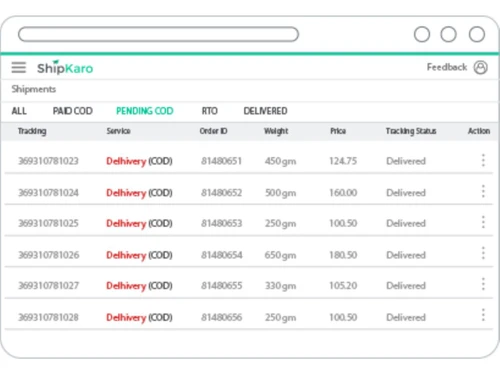This screenshot has height=375, width=500.
Task: Click the middle browser window circle button
Action: 448,34
